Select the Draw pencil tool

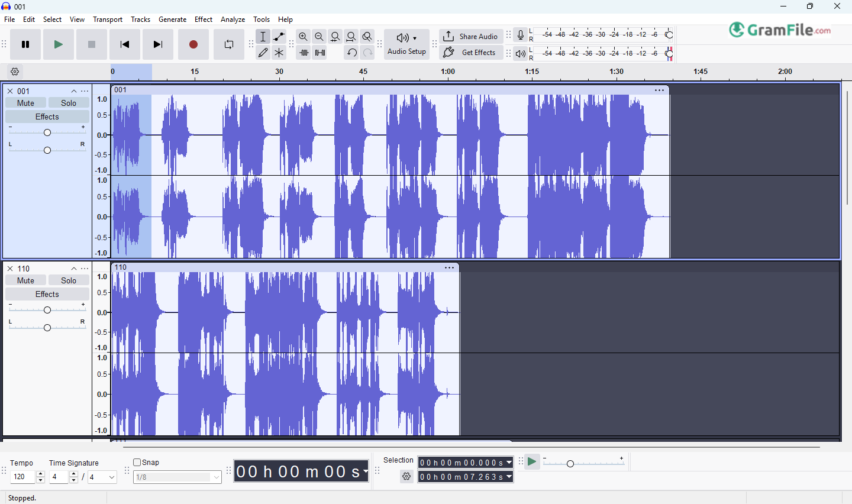coord(263,53)
